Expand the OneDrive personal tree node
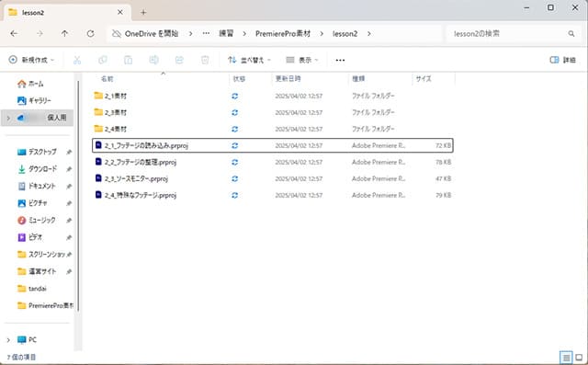Screen dimensions: 588x365 click(x=8, y=118)
